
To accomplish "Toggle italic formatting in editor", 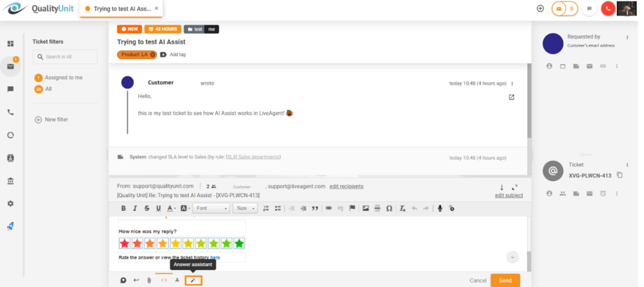I will pyautogui.click(x=135, y=208).
